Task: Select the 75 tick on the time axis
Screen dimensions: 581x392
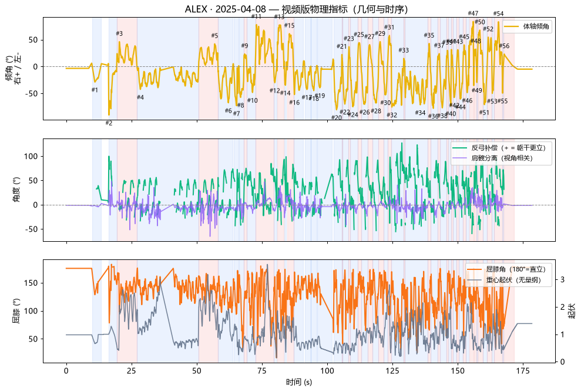Action: point(262,371)
